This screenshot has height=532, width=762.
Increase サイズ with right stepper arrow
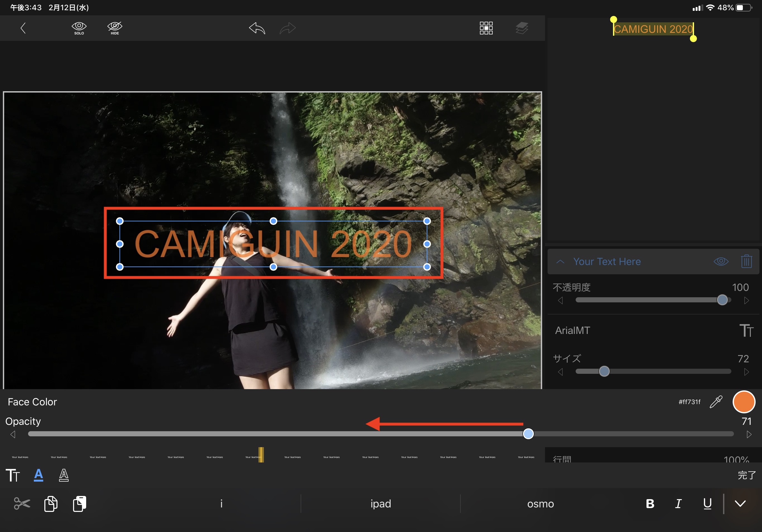coord(746,372)
